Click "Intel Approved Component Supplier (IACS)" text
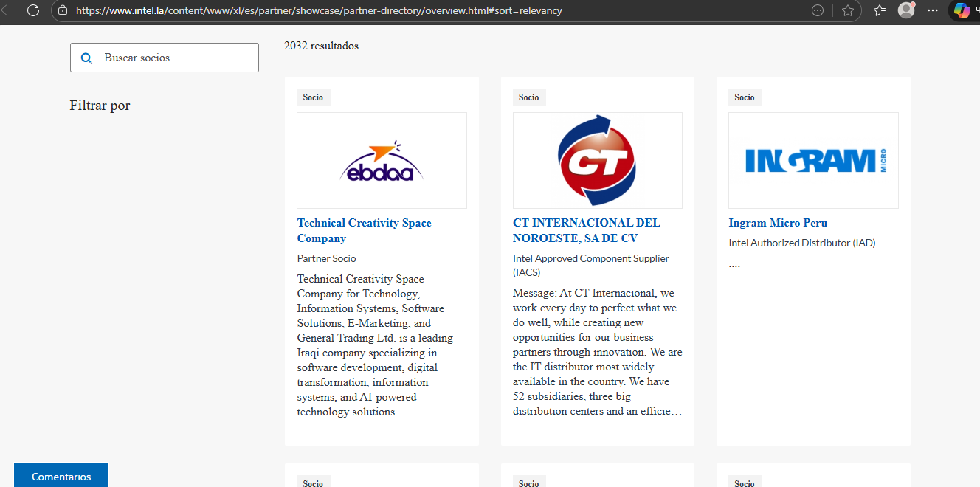 [x=591, y=266]
